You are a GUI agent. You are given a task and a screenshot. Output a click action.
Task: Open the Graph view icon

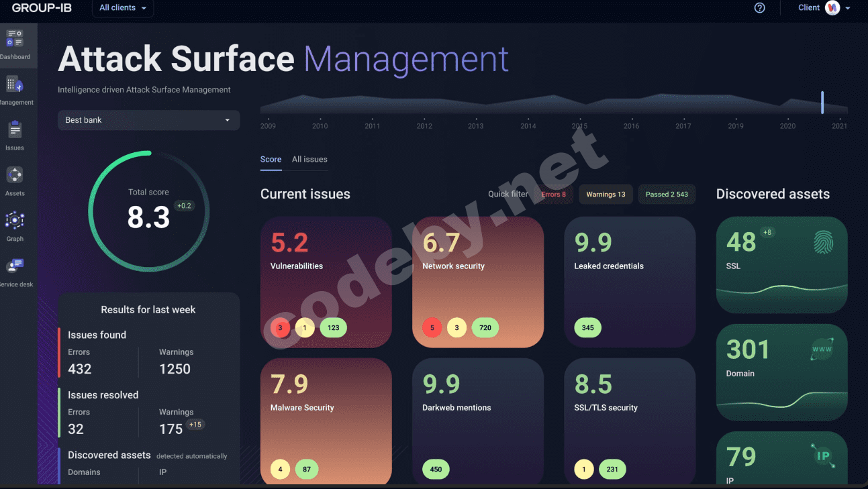[15, 221]
